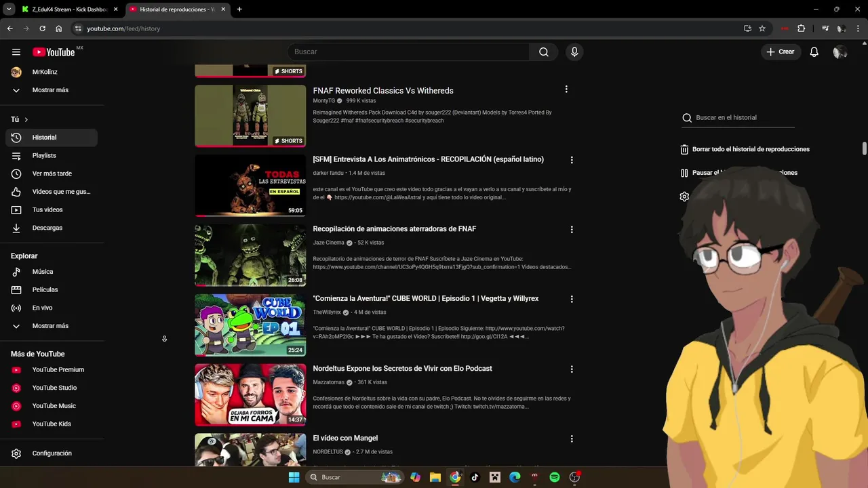Open options for El vídeo con Mangel
This screenshot has width=868, height=488.
(x=572, y=439)
